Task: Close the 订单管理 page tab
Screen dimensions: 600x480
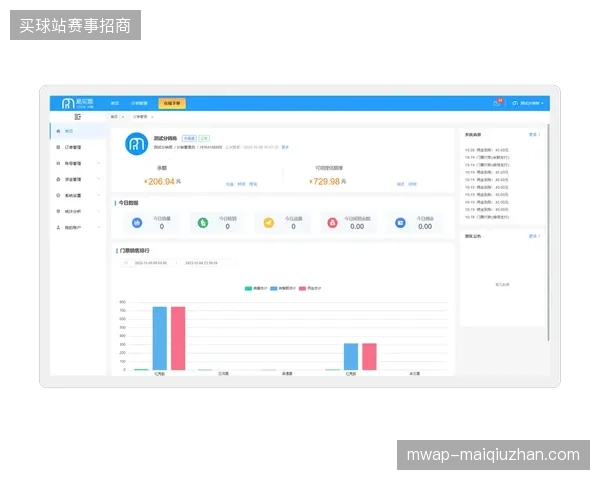Action: coord(152,117)
